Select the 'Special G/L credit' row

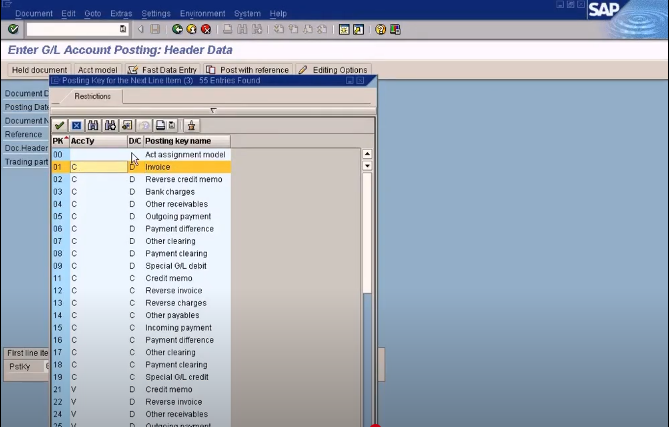click(x=141, y=377)
